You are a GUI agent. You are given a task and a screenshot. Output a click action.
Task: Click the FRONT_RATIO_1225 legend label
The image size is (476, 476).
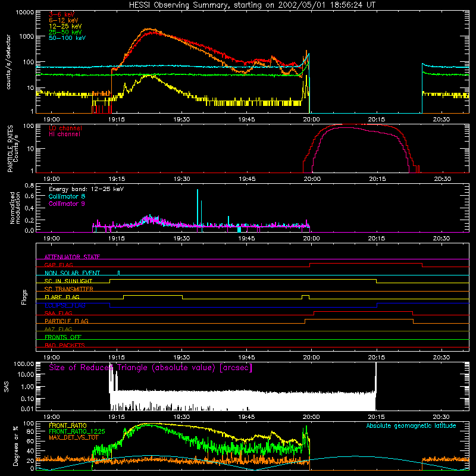coord(77,431)
